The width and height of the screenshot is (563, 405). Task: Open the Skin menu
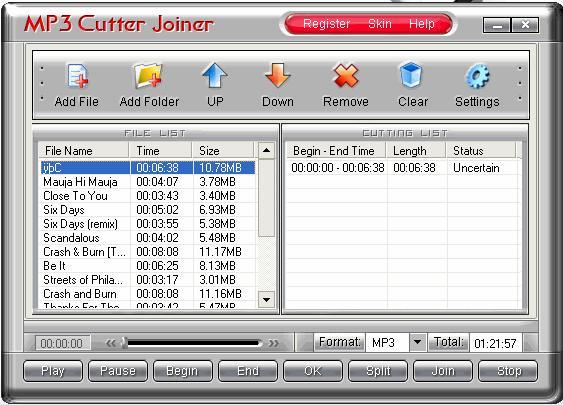coord(380,24)
